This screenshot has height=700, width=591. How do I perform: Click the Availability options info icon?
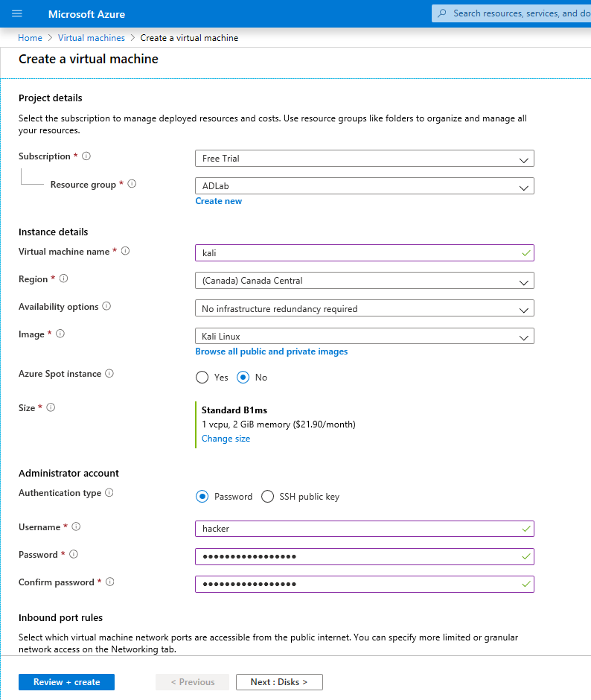(x=107, y=306)
